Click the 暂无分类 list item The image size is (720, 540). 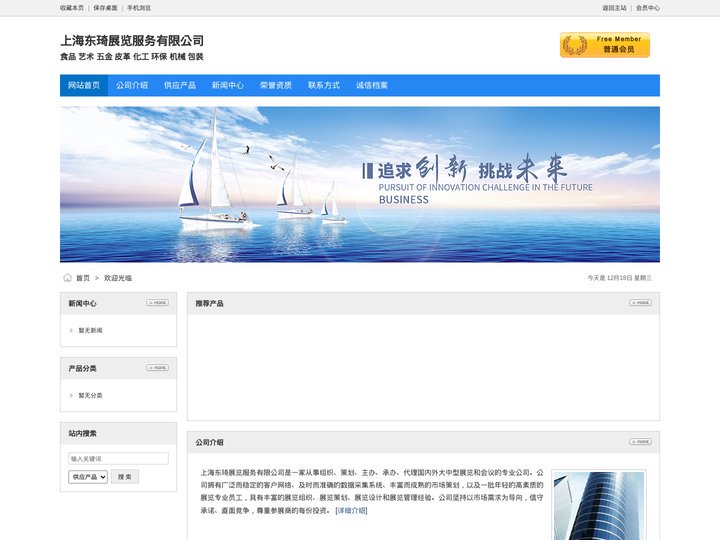90,395
